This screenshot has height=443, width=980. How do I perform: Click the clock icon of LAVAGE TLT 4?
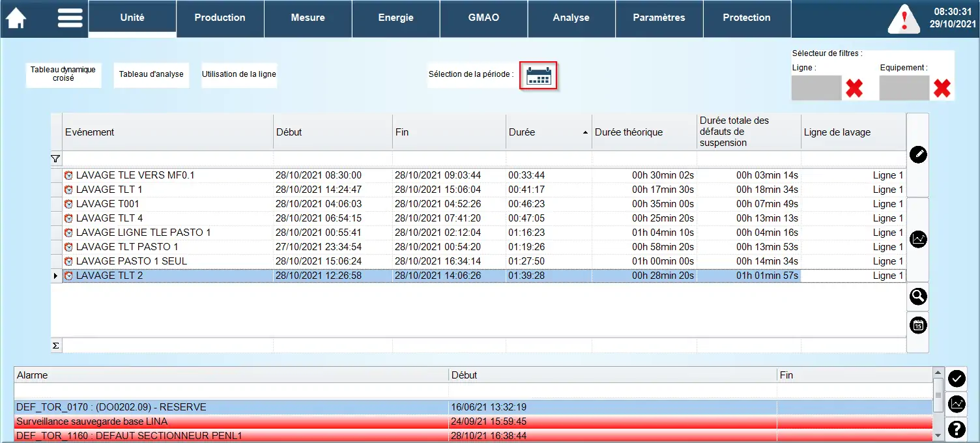coord(68,218)
